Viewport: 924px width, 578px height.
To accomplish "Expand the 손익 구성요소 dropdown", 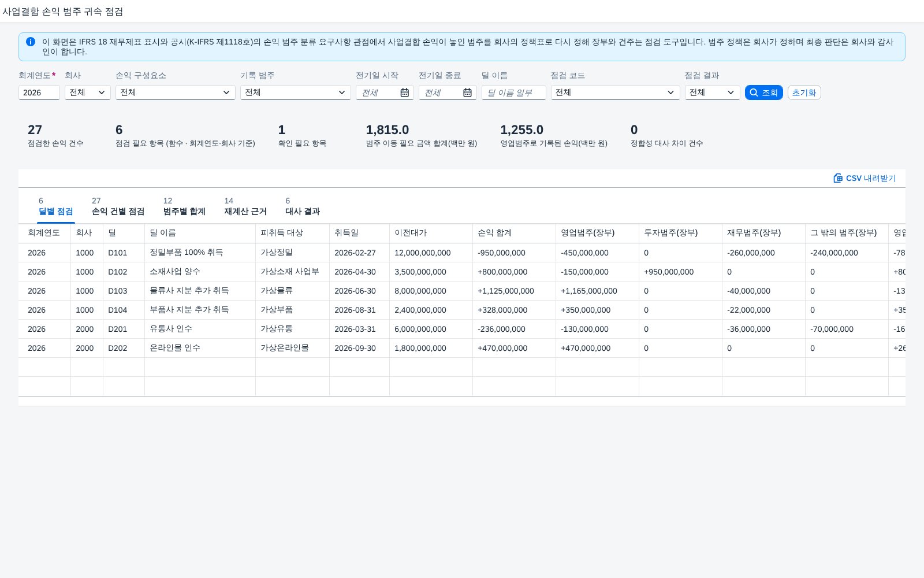I will point(175,92).
